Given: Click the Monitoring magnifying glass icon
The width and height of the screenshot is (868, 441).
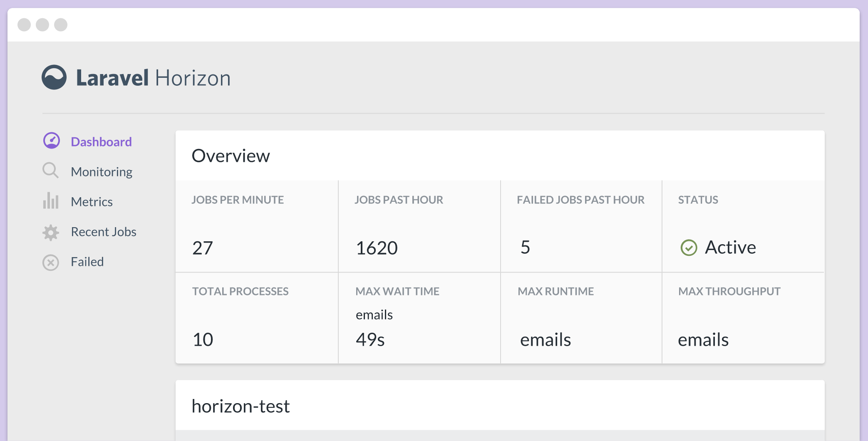Looking at the screenshot, I should (50, 171).
